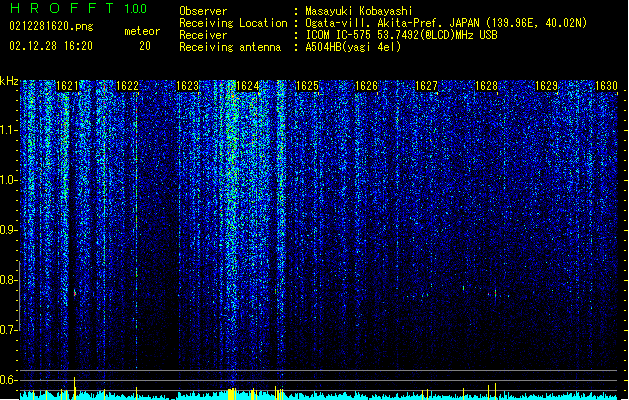The image size is (629, 400).
Task: Click the 1625 time marker
Action: coord(307,86)
